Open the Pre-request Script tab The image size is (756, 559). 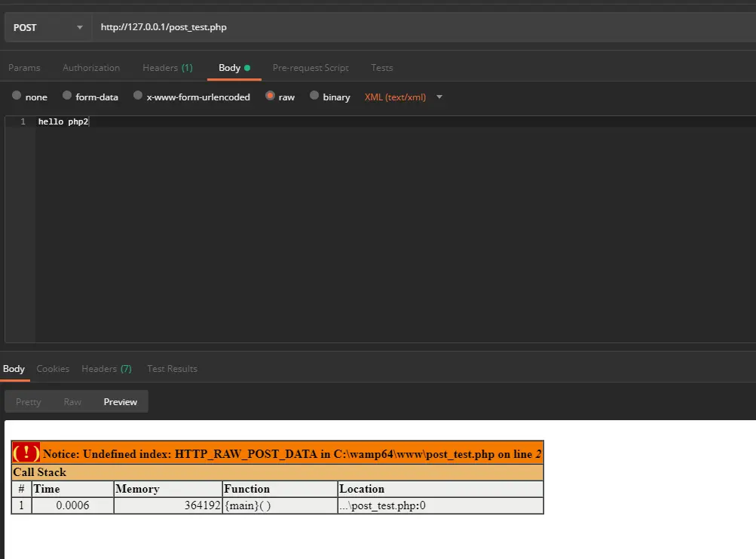click(311, 68)
